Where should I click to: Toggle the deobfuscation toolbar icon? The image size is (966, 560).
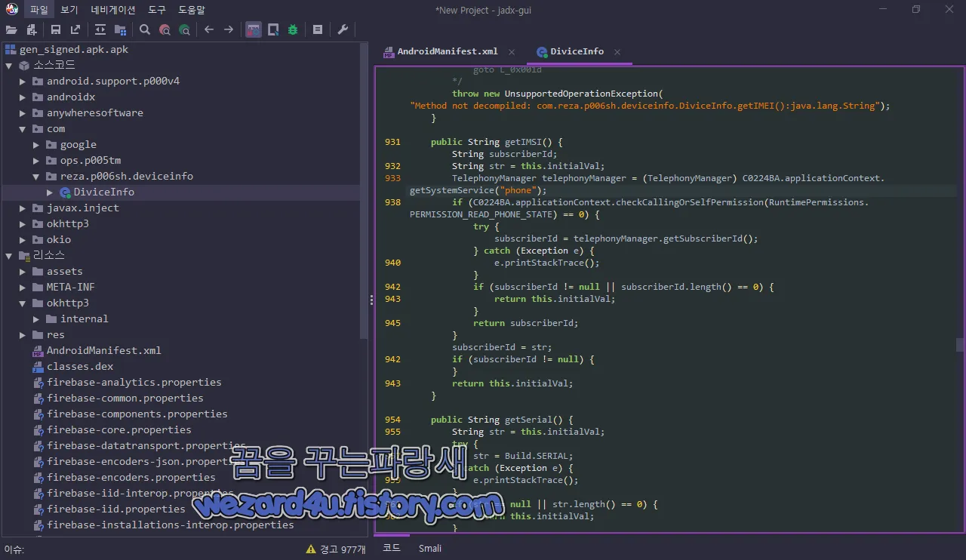point(254,29)
